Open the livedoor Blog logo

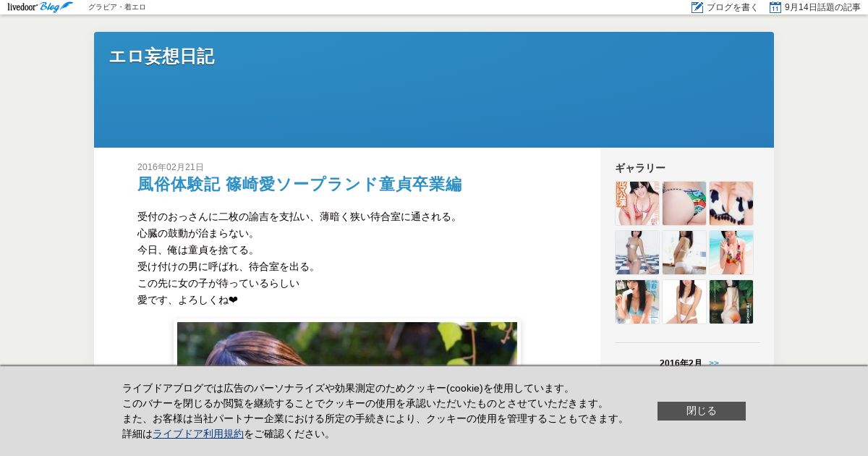click(41, 7)
